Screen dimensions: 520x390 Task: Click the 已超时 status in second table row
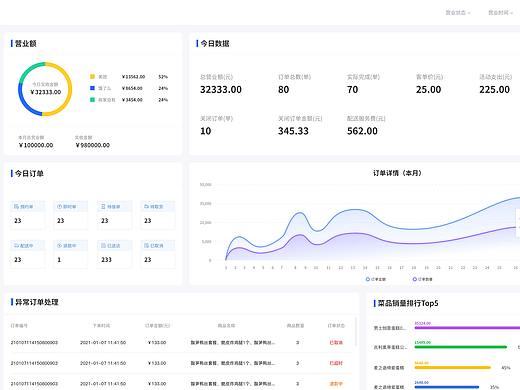coord(336,363)
